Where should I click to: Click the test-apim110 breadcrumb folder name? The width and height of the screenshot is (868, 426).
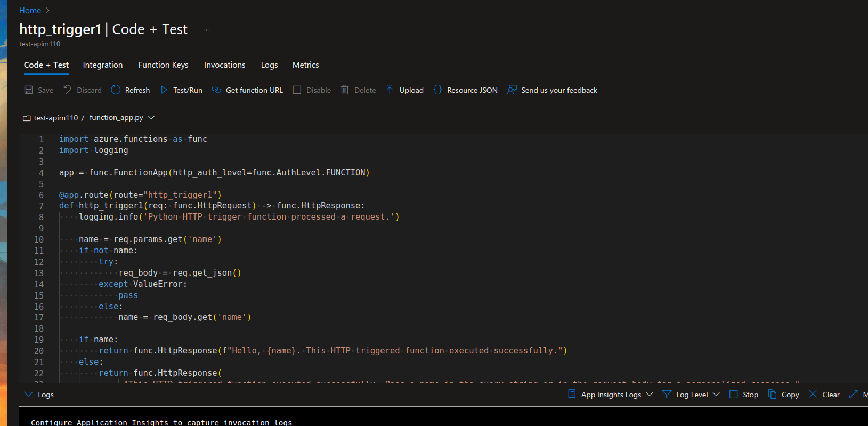(56, 118)
